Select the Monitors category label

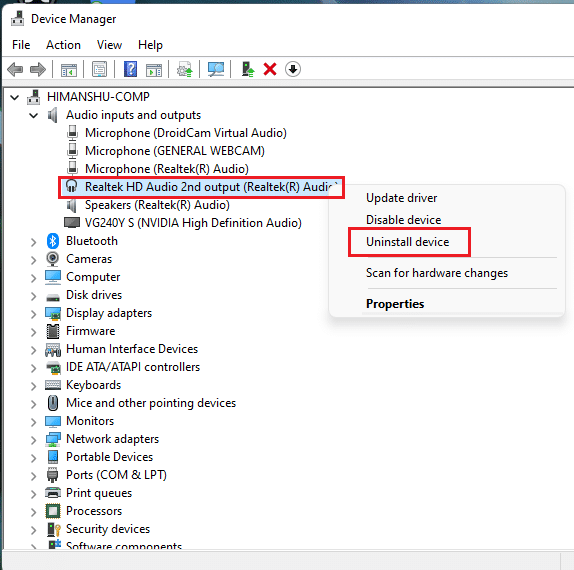click(x=90, y=421)
